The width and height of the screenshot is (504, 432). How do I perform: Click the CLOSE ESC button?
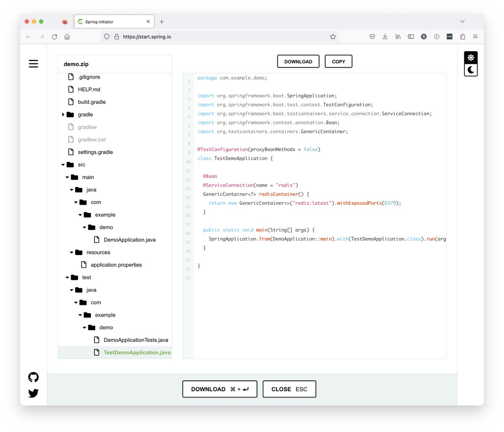coord(289,389)
